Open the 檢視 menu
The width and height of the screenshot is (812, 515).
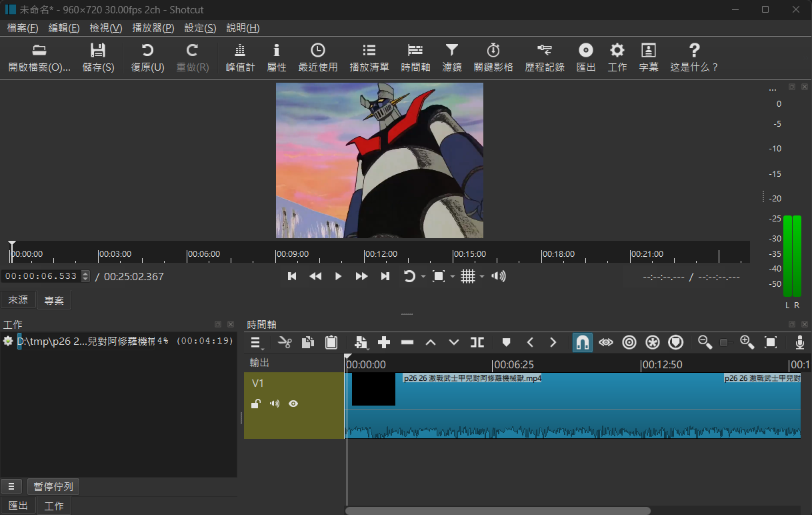(x=106, y=28)
